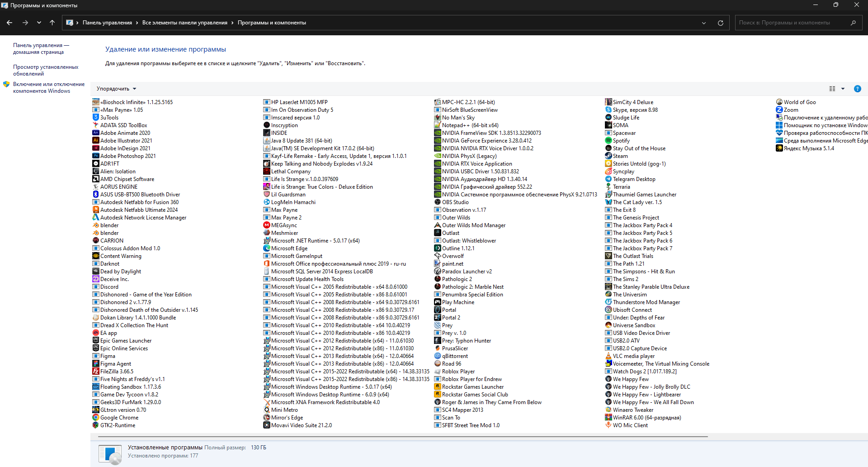
Task: Select Lethal Company entry
Action: pyautogui.click(x=287, y=172)
